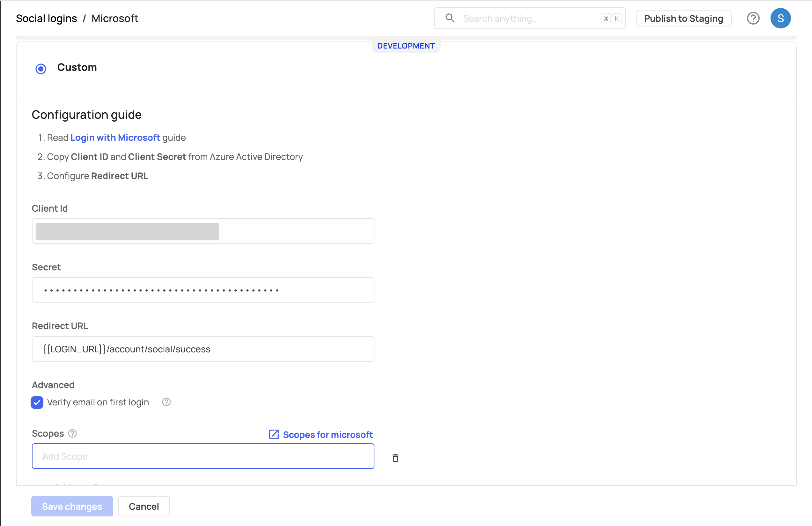Click help icon next to Scopes label
This screenshot has width=812, height=526.
tap(72, 433)
